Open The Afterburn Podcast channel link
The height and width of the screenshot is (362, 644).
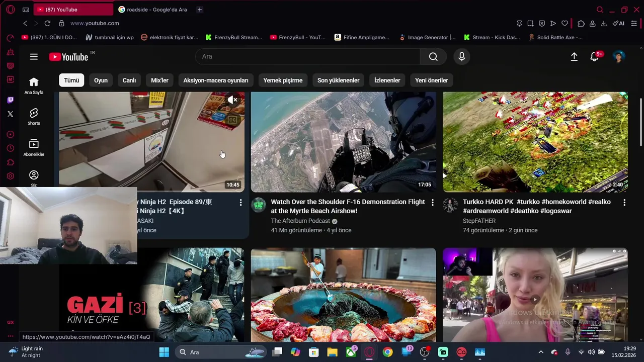pyautogui.click(x=300, y=221)
